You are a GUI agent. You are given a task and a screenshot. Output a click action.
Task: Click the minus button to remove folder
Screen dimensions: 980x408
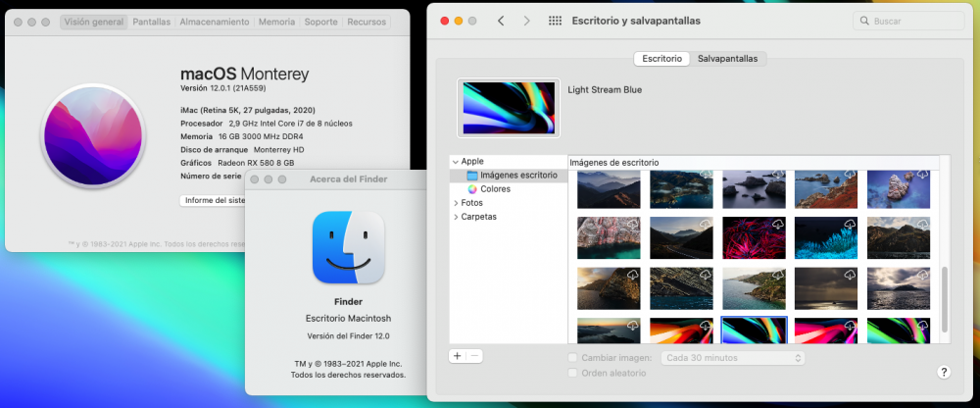point(474,356)
